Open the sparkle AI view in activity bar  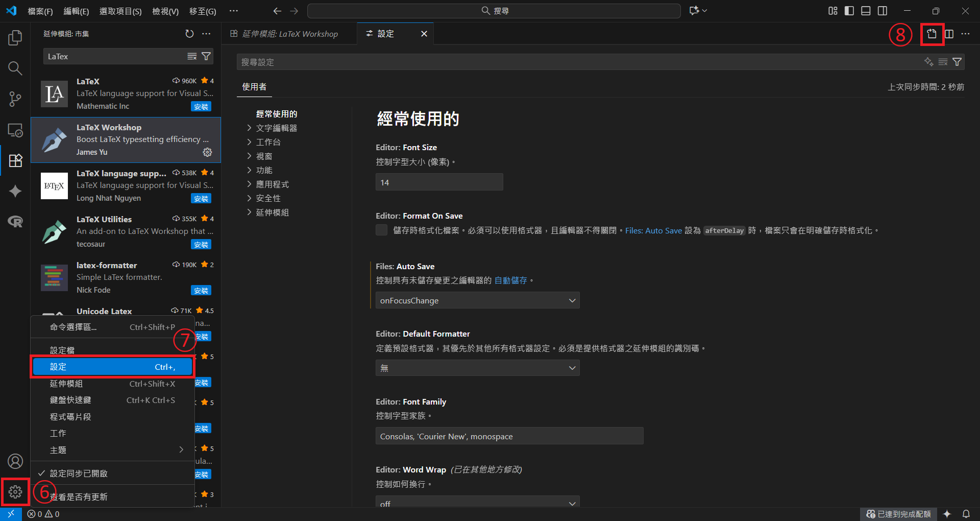(15, 191)
